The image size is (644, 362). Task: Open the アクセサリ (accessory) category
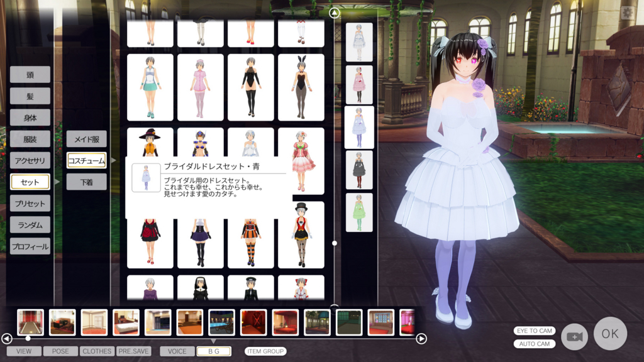(30, 160)
